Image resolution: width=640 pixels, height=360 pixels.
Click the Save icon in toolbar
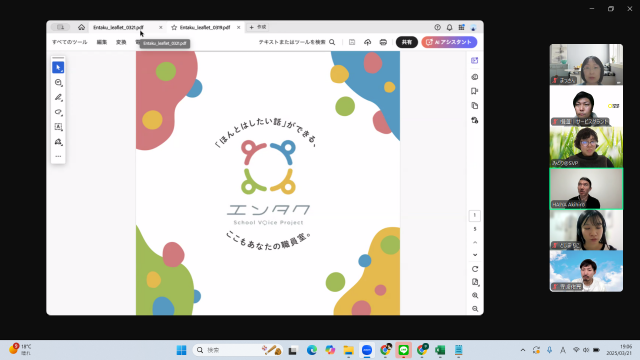tap(352, 42)
